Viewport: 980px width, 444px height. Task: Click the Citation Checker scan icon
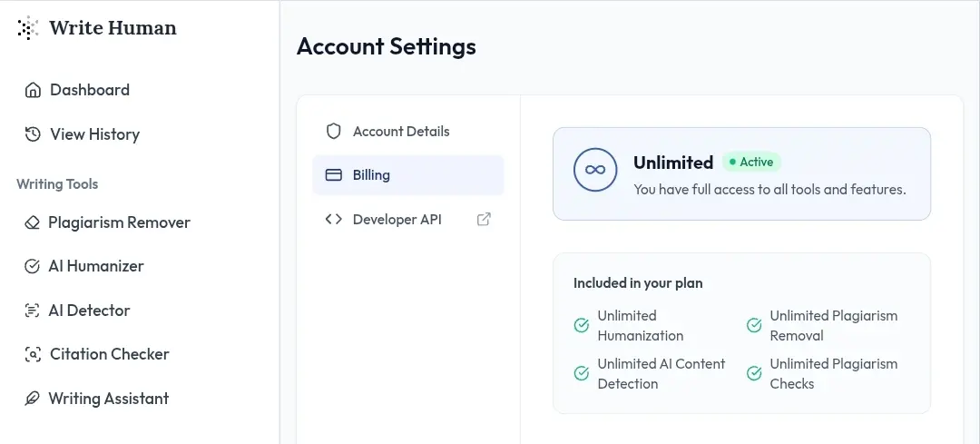33,355
